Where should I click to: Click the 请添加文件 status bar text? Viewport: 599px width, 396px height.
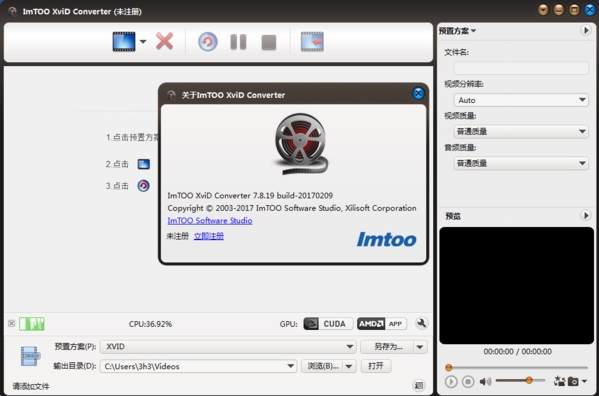[31, 386]
